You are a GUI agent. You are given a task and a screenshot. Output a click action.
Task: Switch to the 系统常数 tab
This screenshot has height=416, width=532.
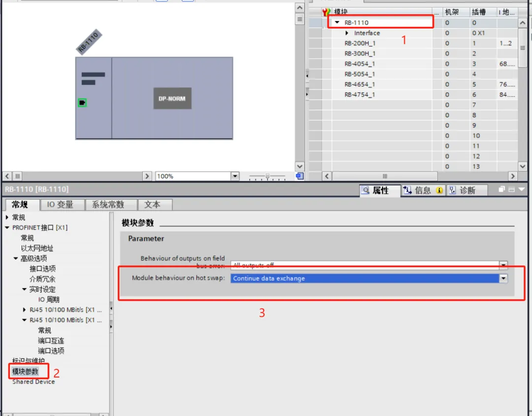(x=108, y=205)
